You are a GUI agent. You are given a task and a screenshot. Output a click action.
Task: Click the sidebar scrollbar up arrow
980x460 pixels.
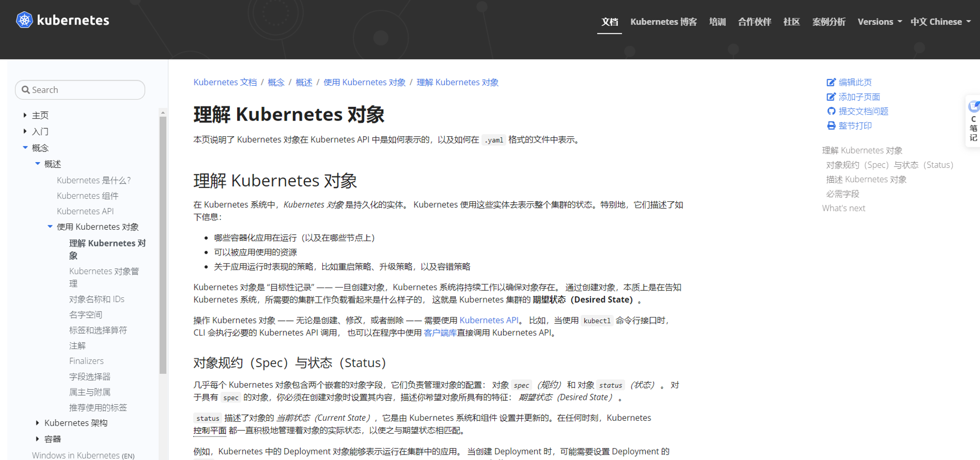[x=163, y=112]
